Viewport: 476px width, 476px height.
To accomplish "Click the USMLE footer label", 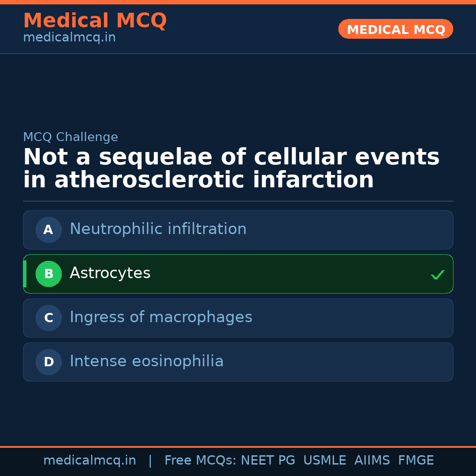I will (324, 461).
